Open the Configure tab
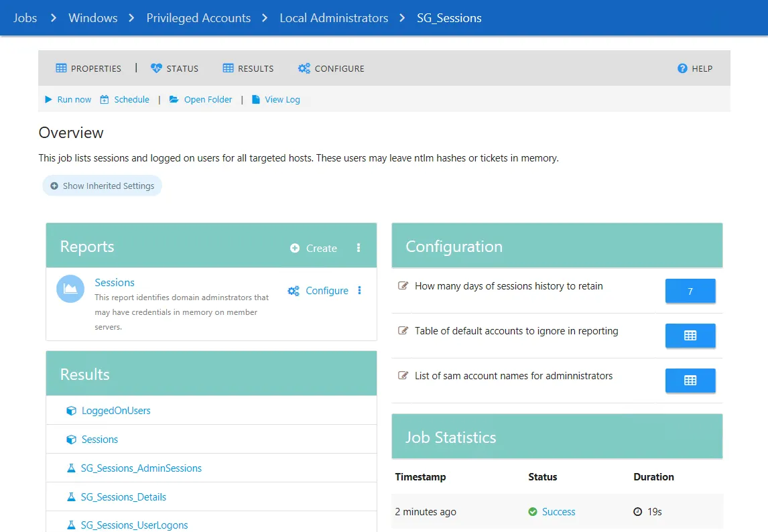This screenshot has height=532, width=768. (331, 68)
